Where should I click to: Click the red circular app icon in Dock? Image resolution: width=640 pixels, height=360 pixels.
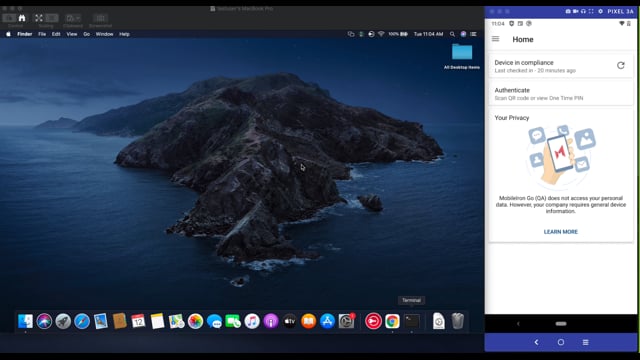[x=373, y=321]
